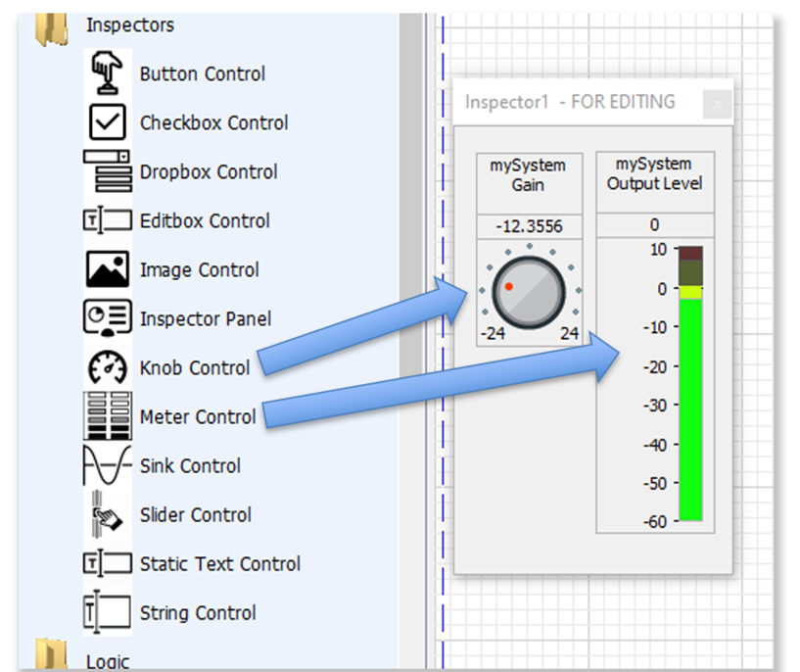
Task: Select the Knob Control gauge icon
Action: point(107,367)
